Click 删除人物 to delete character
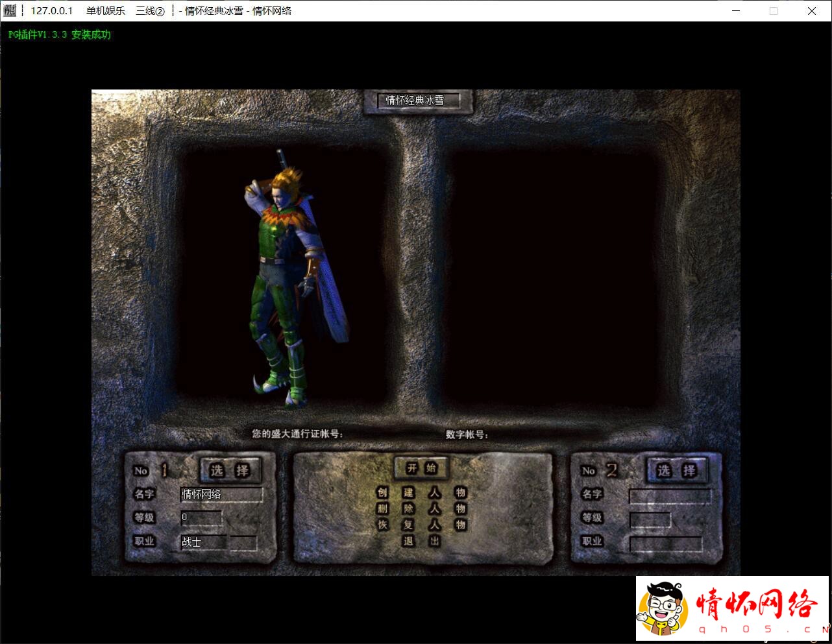The height and width of the screenshot is (644, 832). pos(421,508)
